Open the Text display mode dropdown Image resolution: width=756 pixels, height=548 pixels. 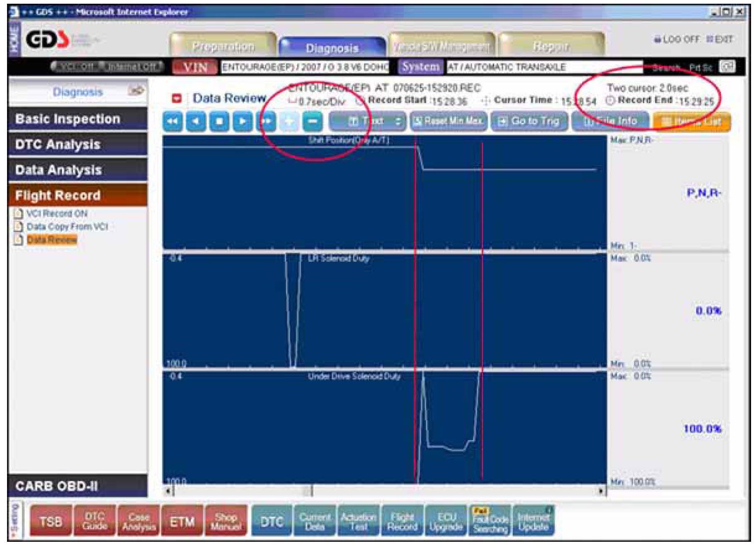(367, 121)
